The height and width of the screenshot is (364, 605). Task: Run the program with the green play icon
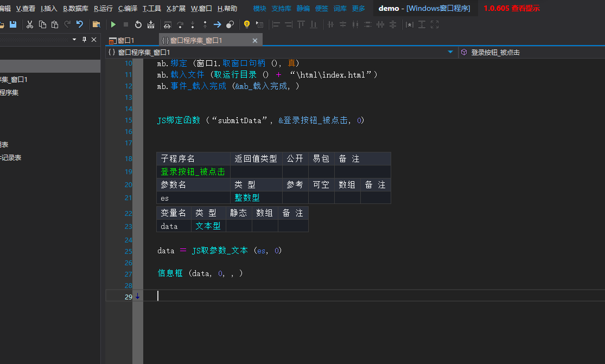click(113, 24)
